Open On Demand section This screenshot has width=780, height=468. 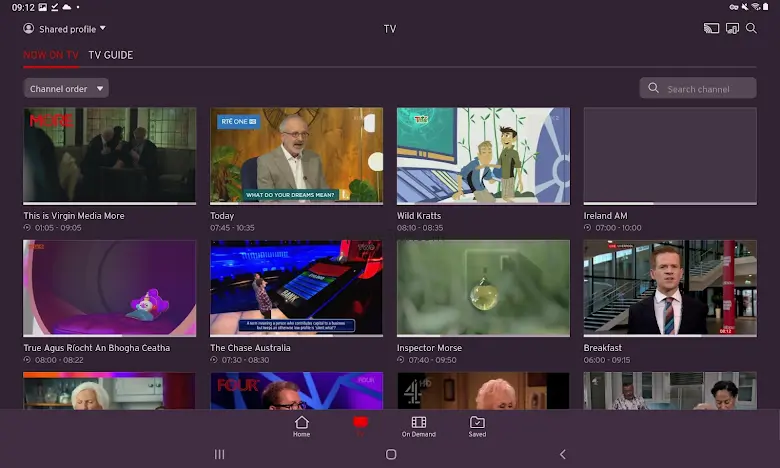coord(418,426)
